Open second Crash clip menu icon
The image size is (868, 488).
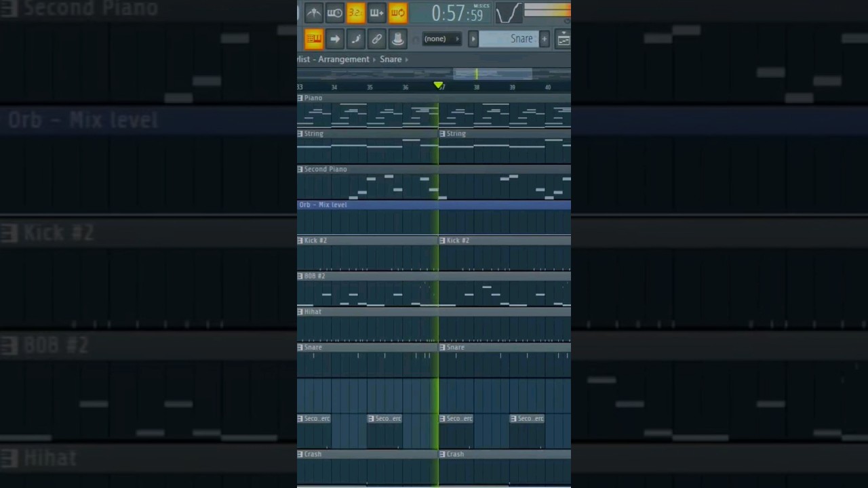[442, 454]
